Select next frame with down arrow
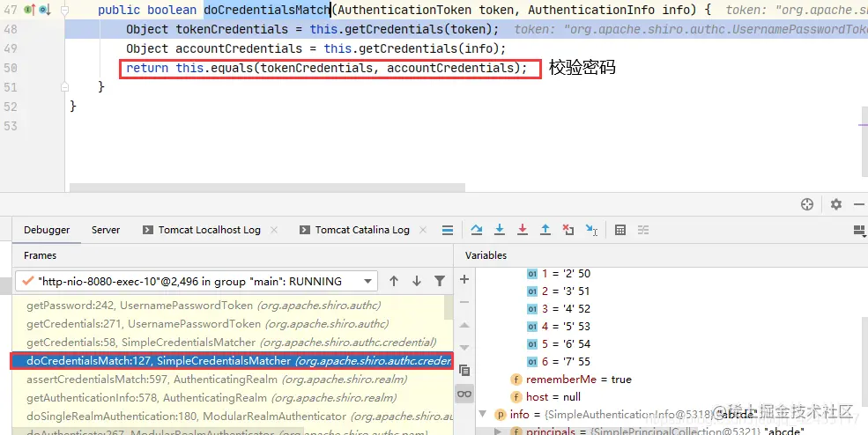 [416, 281]
